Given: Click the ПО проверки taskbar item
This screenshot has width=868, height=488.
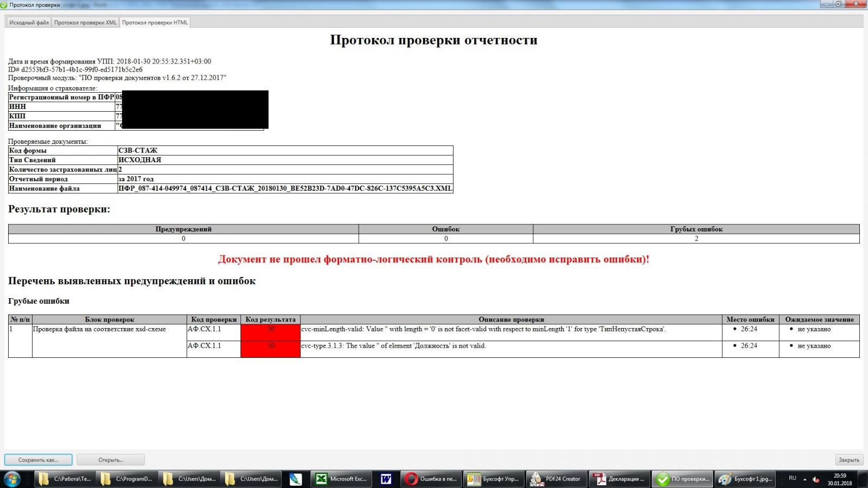Looking at the screenshot, I should tap(682, 479).
